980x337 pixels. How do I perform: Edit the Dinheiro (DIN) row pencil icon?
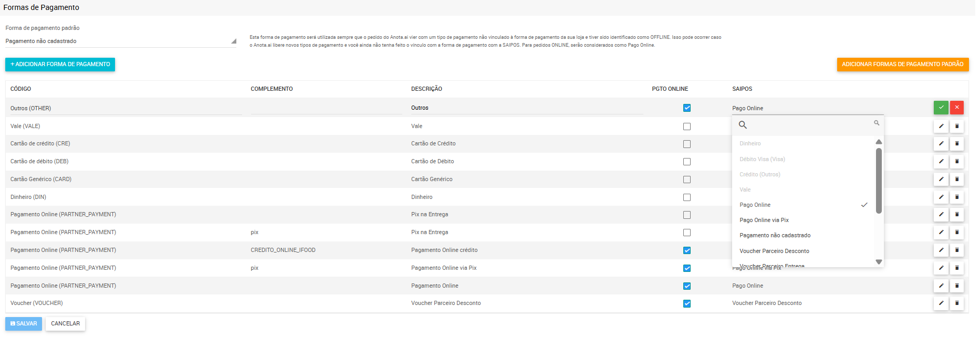point(941,197)
